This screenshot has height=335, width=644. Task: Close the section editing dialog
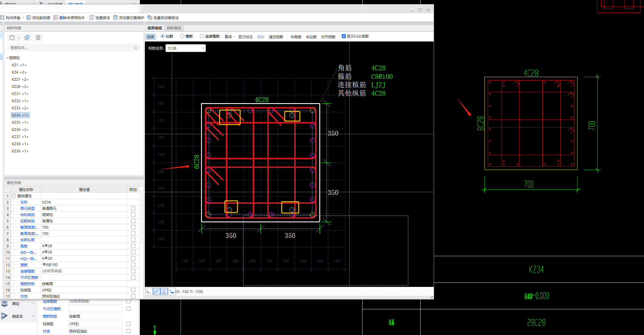point(428,10)
